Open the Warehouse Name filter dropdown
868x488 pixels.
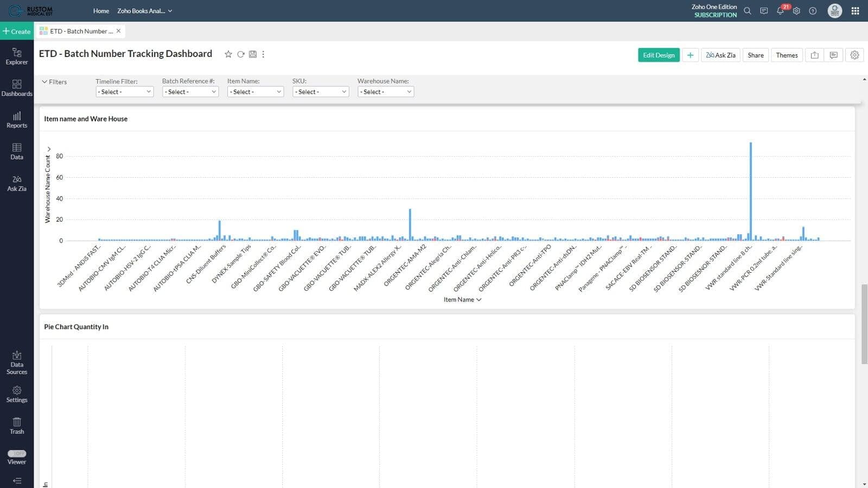coord(386,92)
